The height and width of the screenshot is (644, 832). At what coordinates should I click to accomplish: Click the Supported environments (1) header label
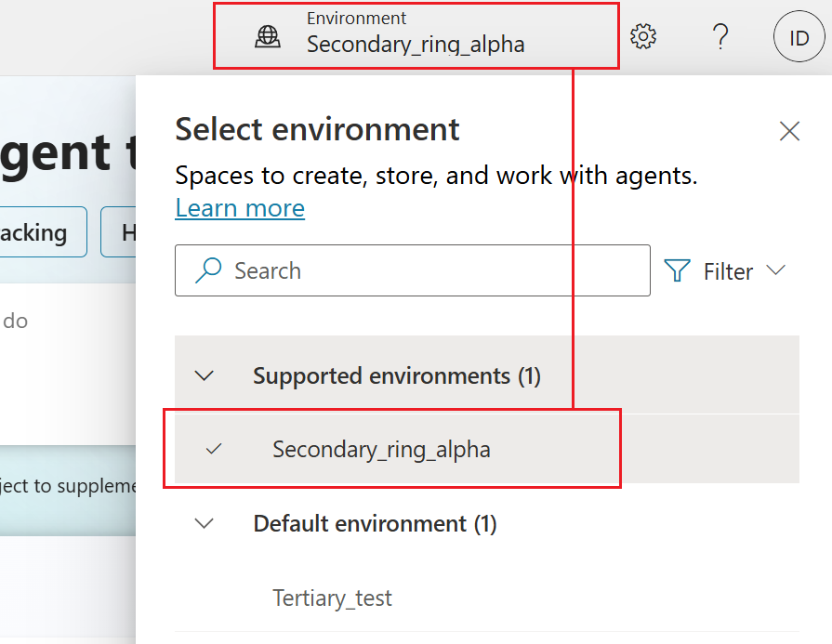[397, 375]
